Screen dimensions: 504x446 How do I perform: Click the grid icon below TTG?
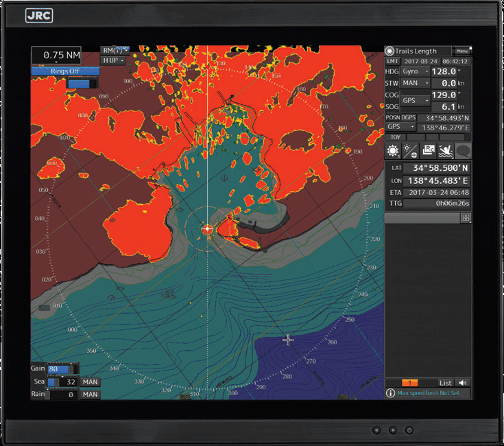click(466, 218)
